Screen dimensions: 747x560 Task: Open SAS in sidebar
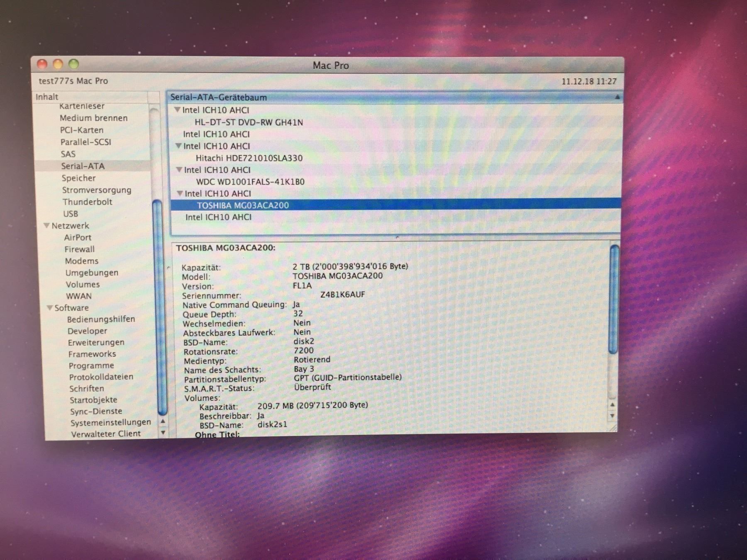68,154
